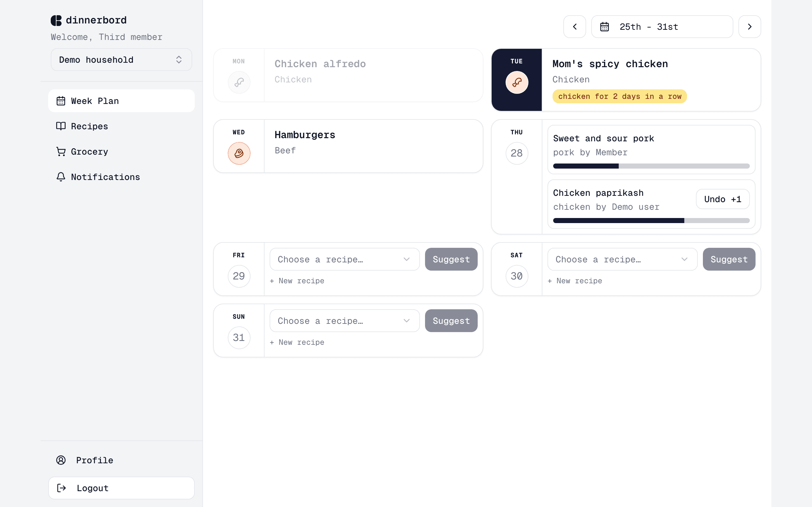Click the calendar icon in date range
The image size is (812, 507).
(x=604, y=27)
